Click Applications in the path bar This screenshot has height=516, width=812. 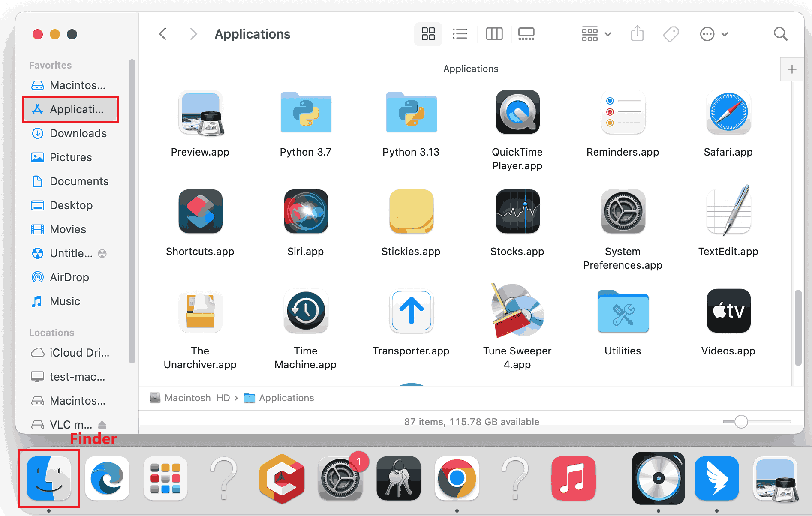[279, 398]
